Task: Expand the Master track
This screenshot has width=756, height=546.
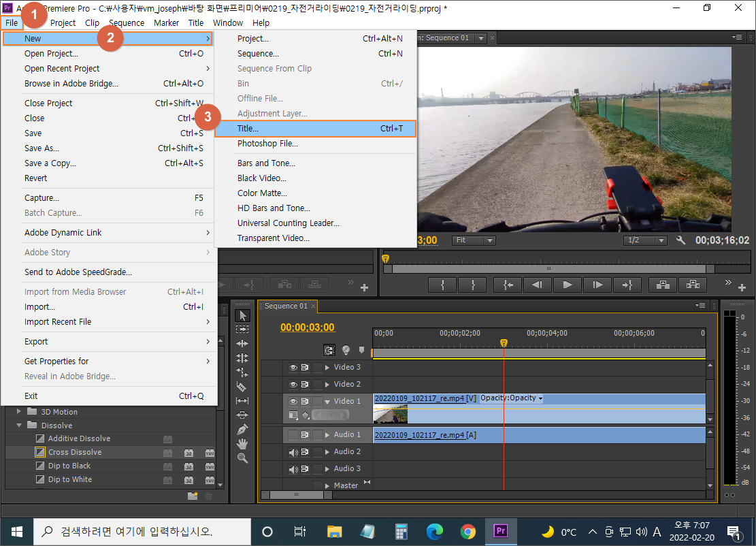Action: pos(327,485)
